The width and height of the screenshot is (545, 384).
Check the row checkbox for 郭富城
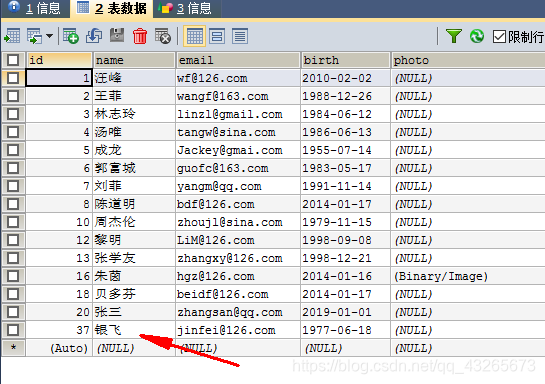click(x=13, y=168)
